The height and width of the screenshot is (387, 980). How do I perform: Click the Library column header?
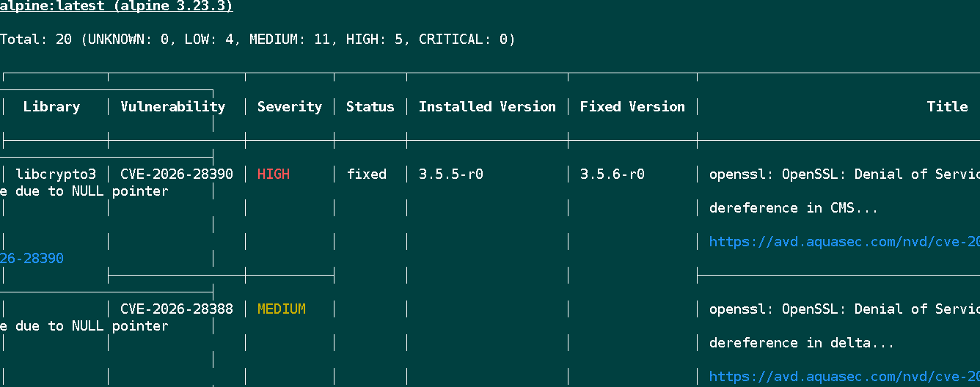[51, 107]
